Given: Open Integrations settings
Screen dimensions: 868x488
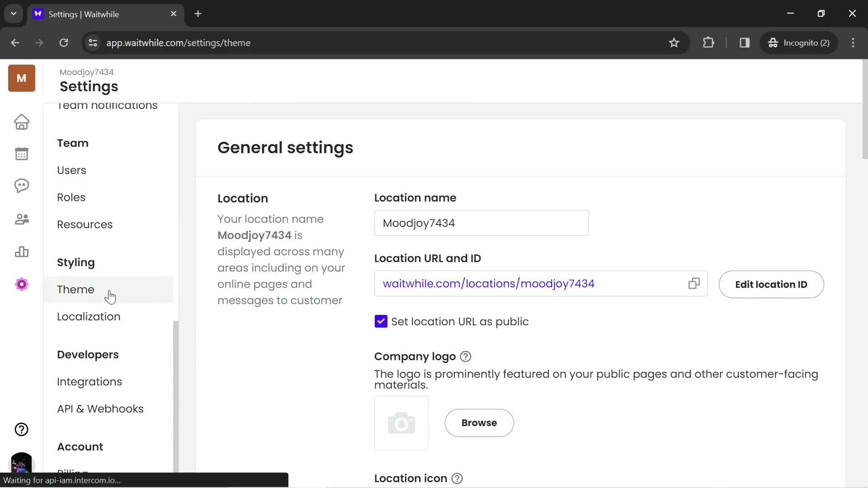Looking at the screenshot, I should tap(90, 382).
